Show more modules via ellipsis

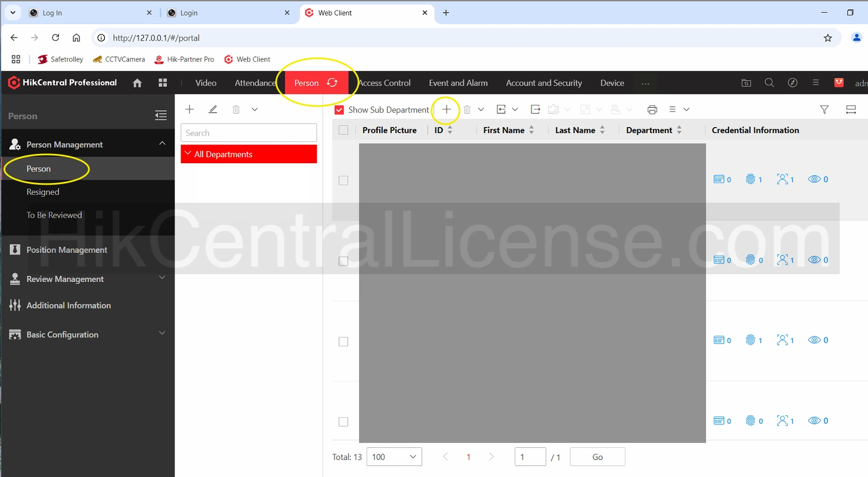(x=646, y=84)
